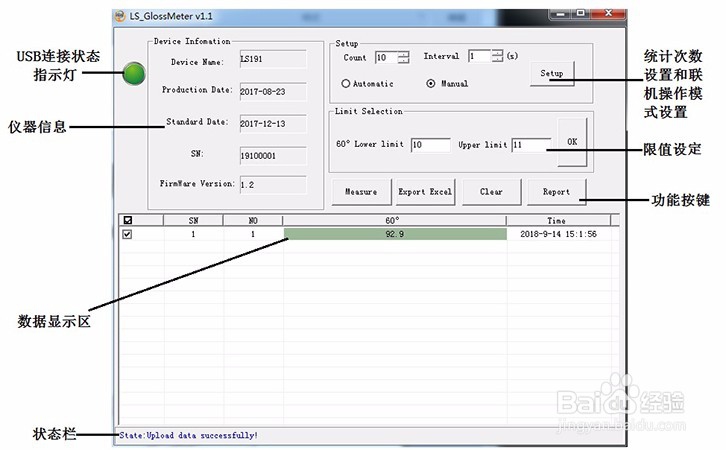
Task: Click the Interval input field
Action: (480, 56)
